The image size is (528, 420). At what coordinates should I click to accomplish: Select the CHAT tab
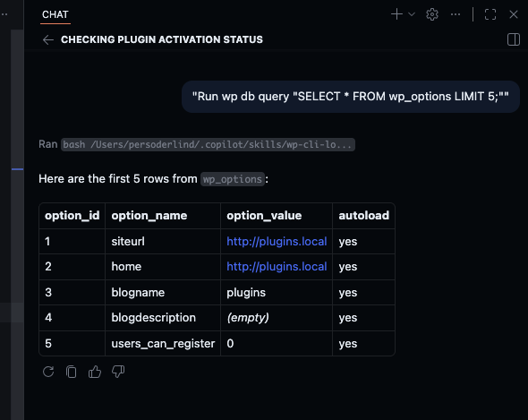click(55, 14)
